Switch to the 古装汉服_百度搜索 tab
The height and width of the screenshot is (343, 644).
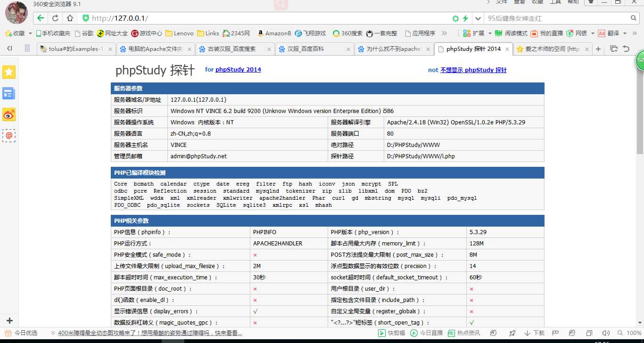pyautogui.click(x=235, y=49)
